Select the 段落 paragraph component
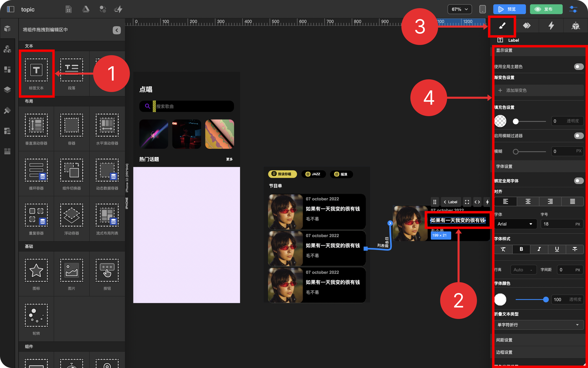588x368 pixels. click(71, 74)
